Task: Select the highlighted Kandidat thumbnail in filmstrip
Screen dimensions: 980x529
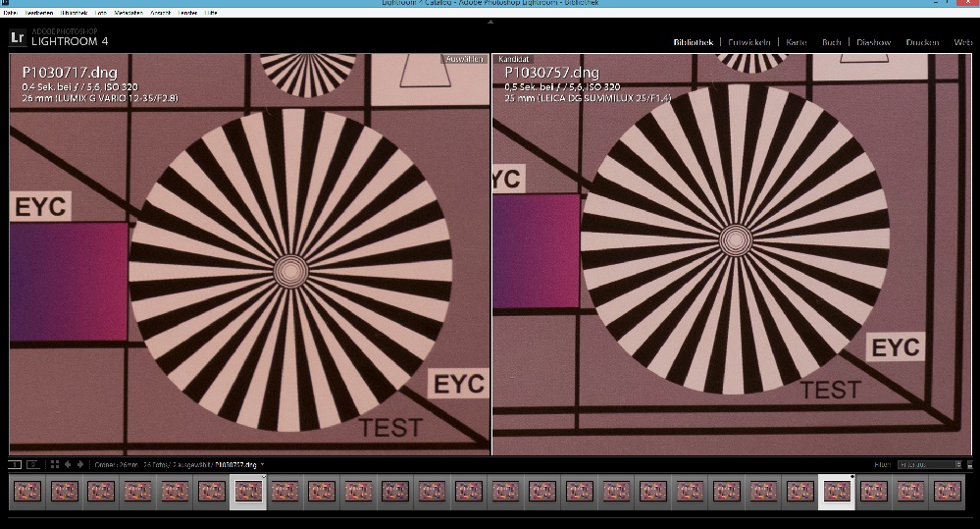Action: [836, 491]
